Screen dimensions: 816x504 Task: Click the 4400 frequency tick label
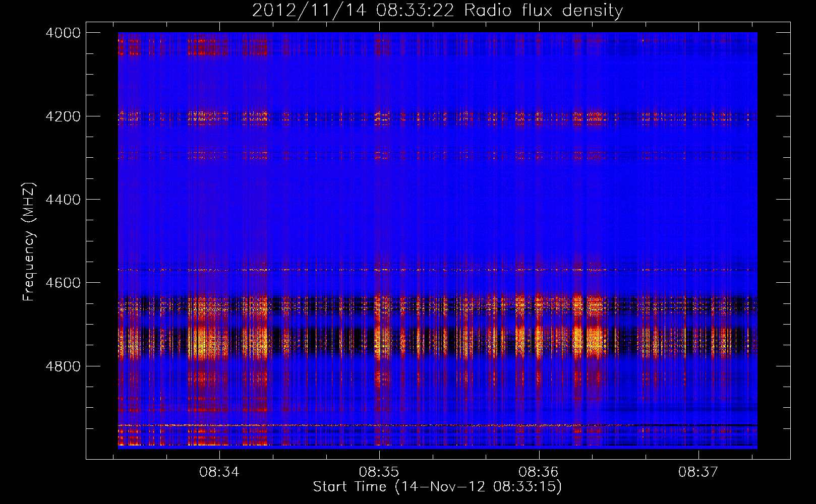point(63,200)
